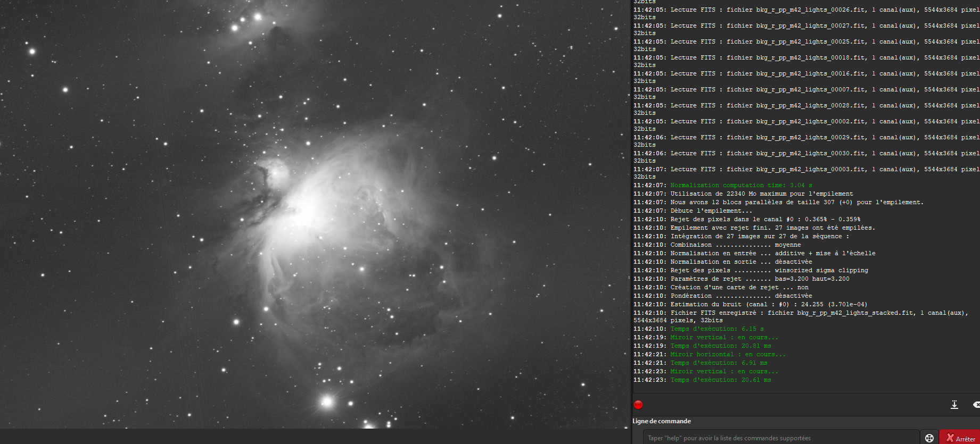Image resolution: width=980 pixels, height=444 pixels.
Task: Select "Normalisation en entrée" log line
Action: [754, 253]
